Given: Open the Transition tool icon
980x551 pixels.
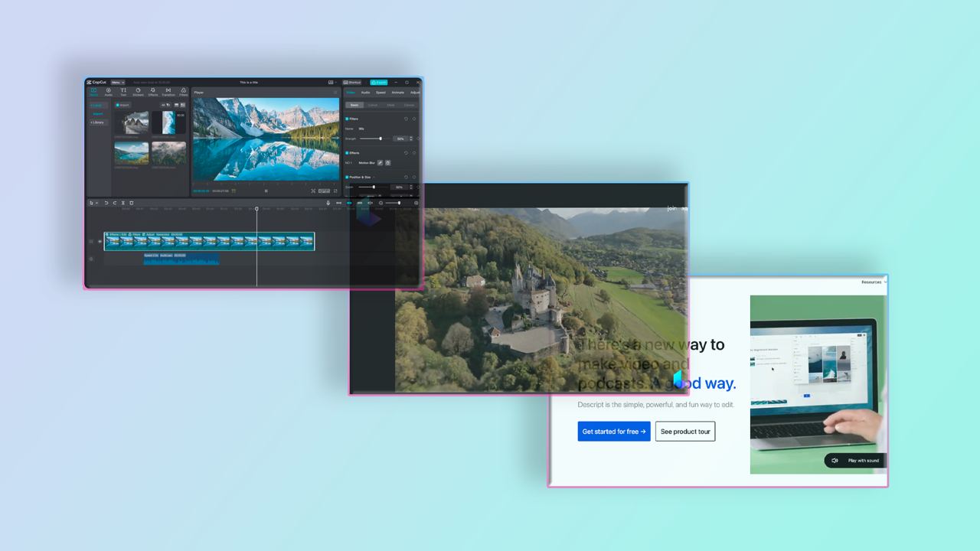Looking at the screenshot, I should click(168, 93).
